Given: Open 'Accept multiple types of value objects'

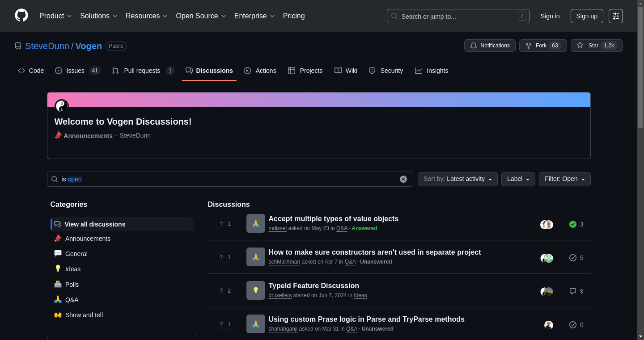Looking at the screenshot, I should pos(333,218).
